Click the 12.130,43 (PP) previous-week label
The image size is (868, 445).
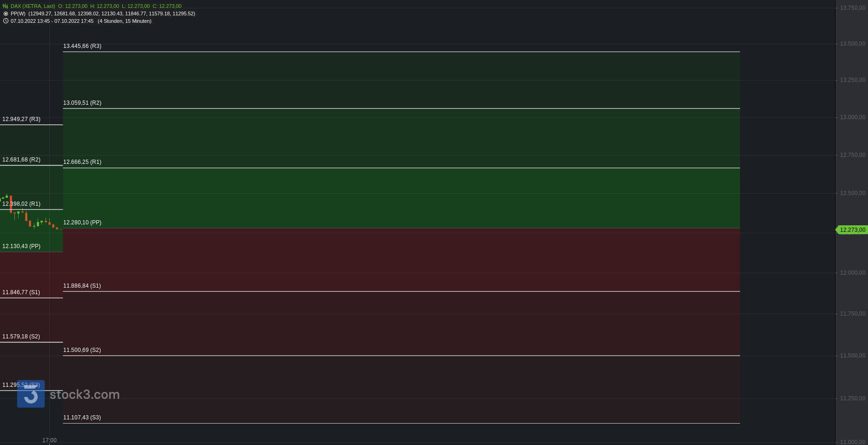(21, 246)
